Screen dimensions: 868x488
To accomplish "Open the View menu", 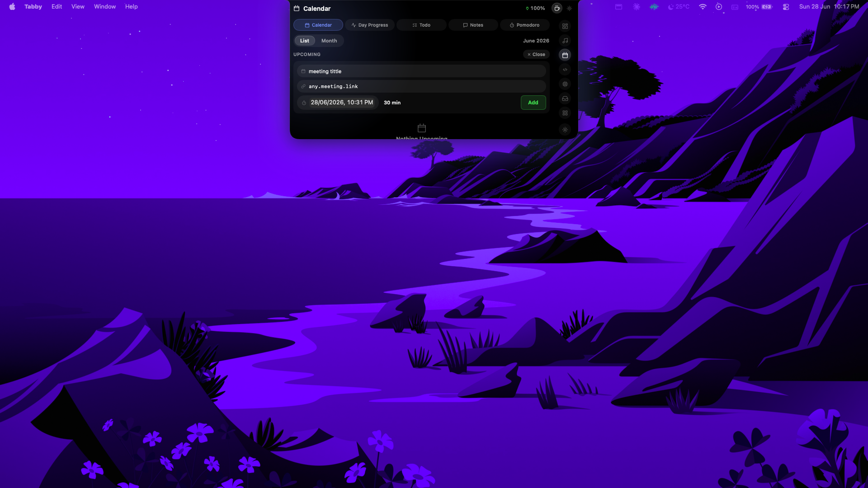I will click(x=78, y=7).
